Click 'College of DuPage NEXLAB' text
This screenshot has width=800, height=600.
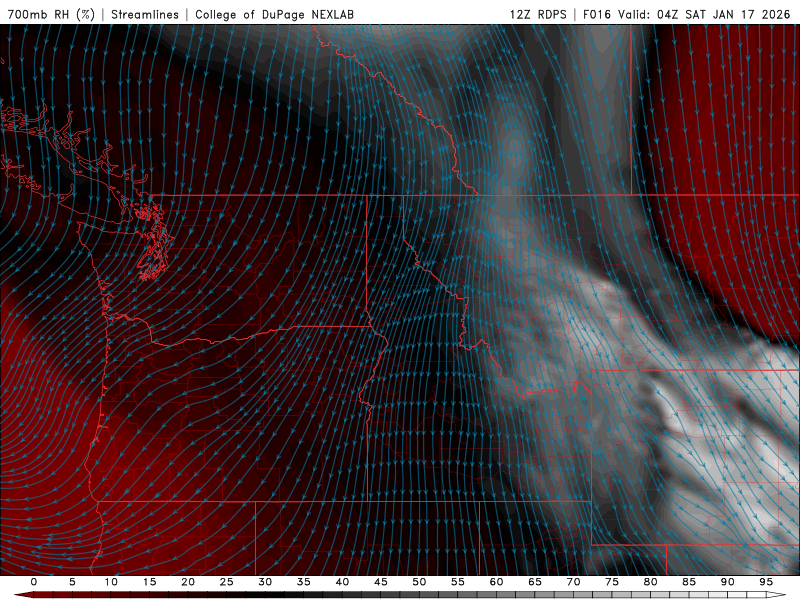click(x=274, y=14)
